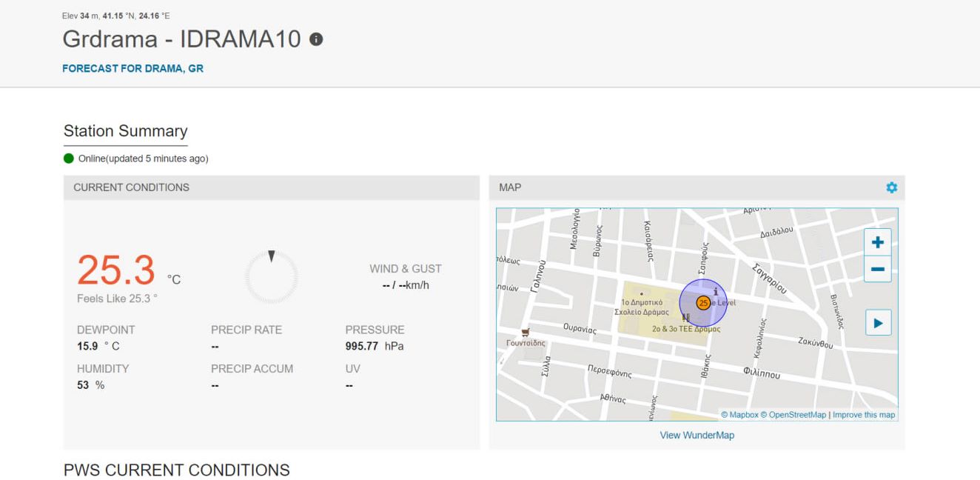
Task: Click the shopping cart icon for Γουντσίδης
Action: 526,333
